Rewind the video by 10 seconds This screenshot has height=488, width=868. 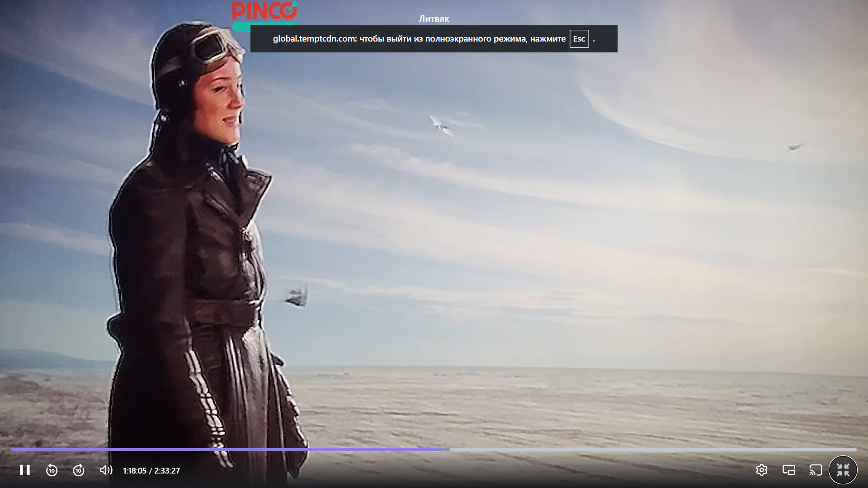52,470
